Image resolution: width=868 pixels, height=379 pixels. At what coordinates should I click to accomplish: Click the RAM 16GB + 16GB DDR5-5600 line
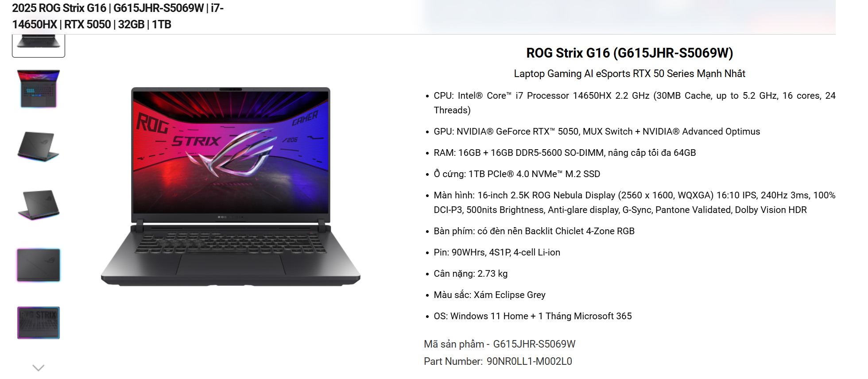coord(565,153)
